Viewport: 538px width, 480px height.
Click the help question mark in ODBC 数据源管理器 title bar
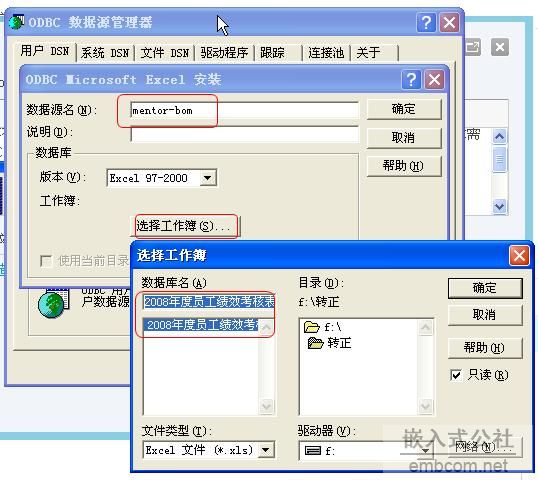click(x=426, y=23)
